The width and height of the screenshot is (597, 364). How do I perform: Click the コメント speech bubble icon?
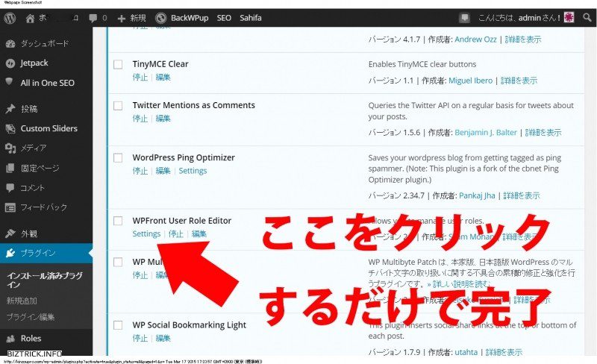pos(10,188)
